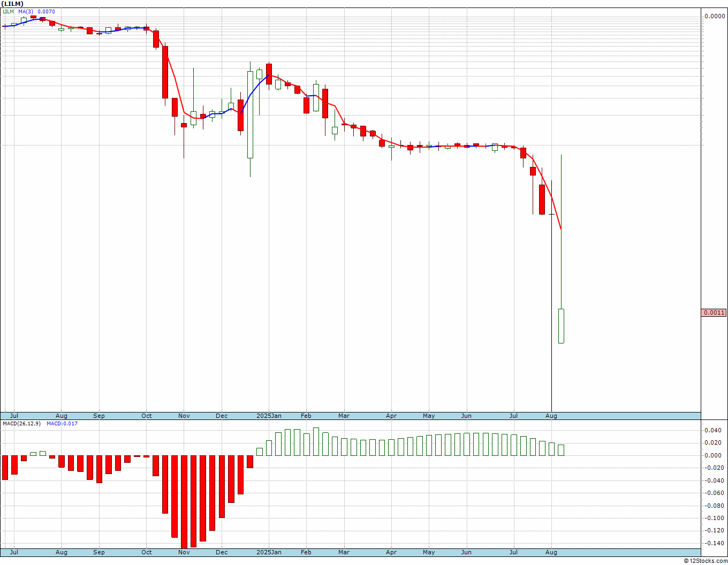728x565 pixels.
Task: Click the 0.040 MACD axis value
Action: point(713,430)
